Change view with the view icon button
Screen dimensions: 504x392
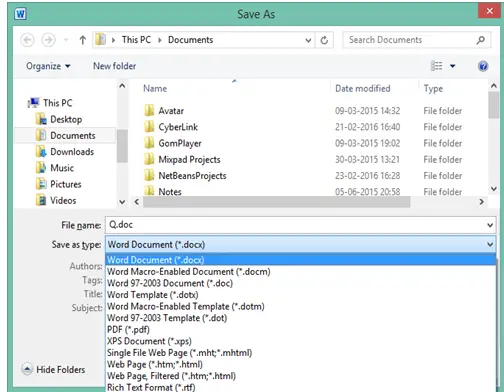click(436, 66)
